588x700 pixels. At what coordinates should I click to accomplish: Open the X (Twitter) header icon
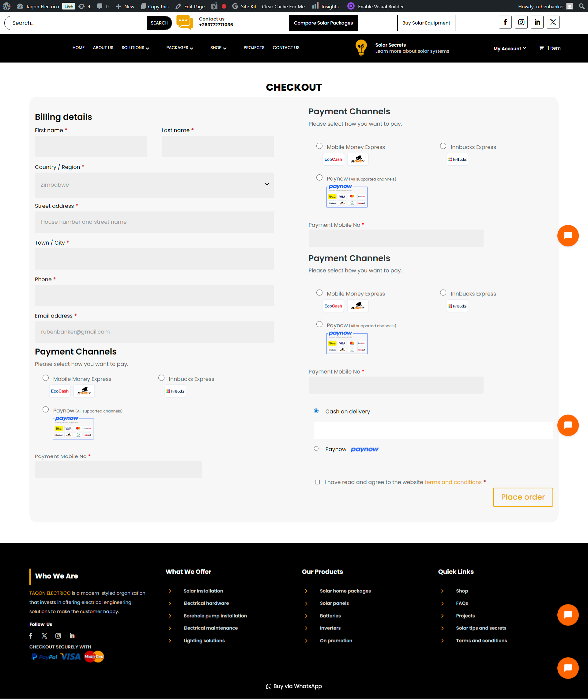(x=553, y=22)
